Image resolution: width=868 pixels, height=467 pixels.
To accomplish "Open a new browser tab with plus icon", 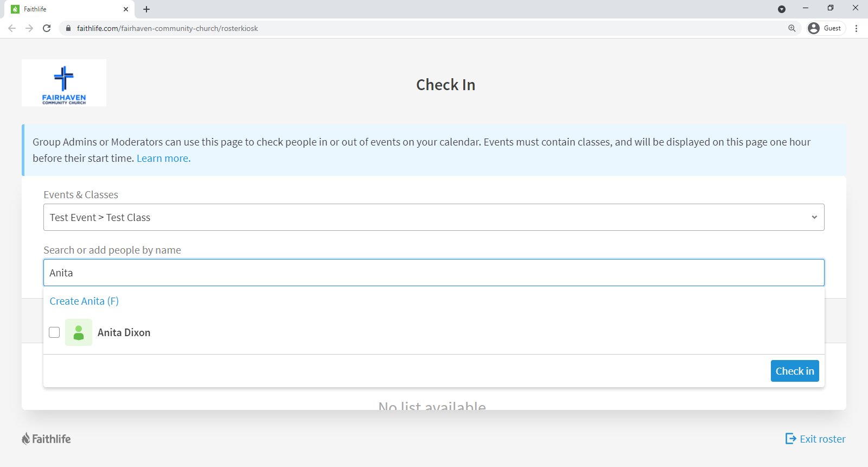I will pyautogui.click(x=146, y=9).
